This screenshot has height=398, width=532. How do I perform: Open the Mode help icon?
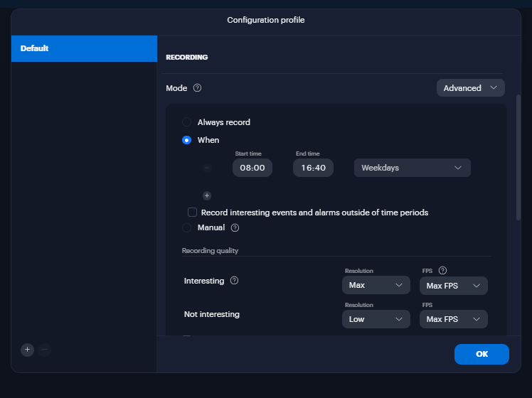coord(197,88)
